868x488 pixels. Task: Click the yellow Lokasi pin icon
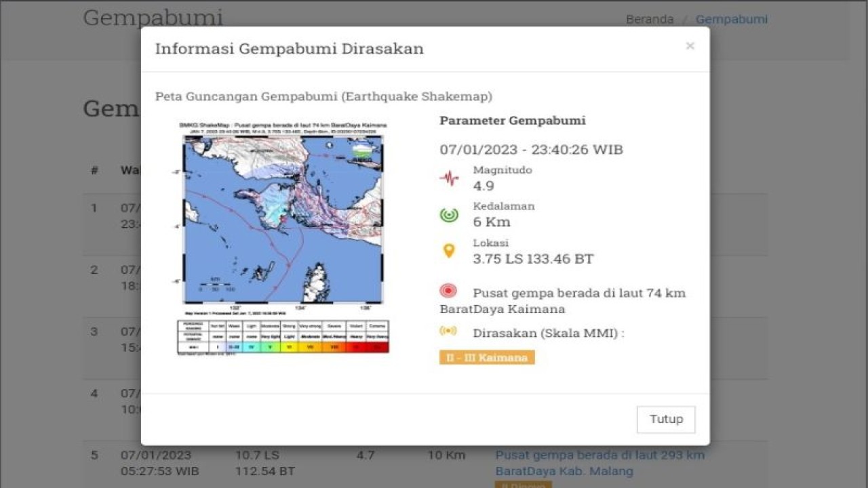(448, 250)
